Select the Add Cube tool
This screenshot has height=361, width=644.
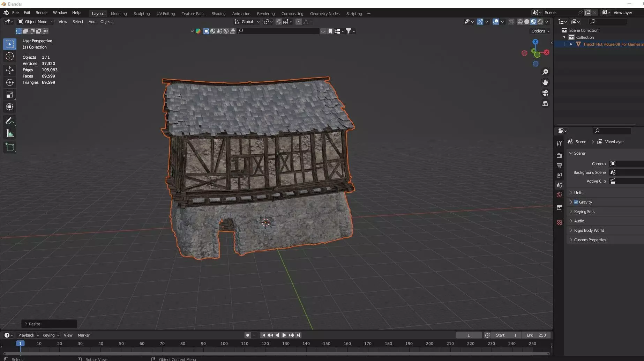[10, 147]
